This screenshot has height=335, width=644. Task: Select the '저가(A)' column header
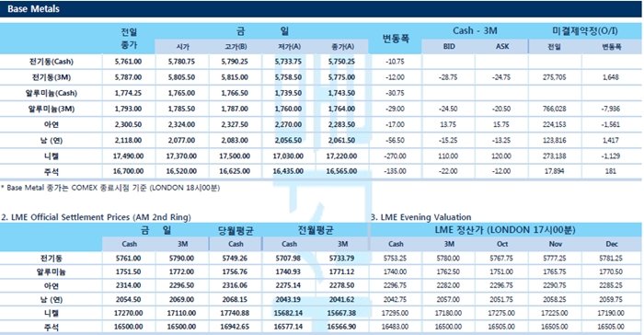[x=289, y=47]
